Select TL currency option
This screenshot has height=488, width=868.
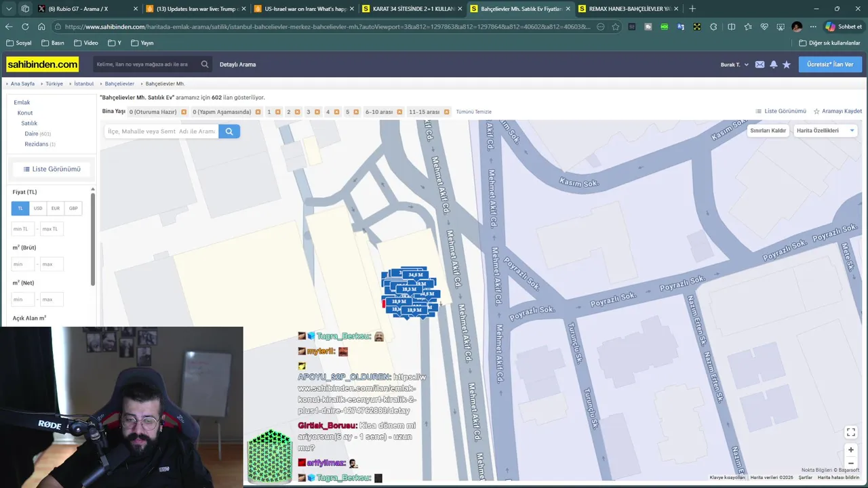click(x=20, y=208)
